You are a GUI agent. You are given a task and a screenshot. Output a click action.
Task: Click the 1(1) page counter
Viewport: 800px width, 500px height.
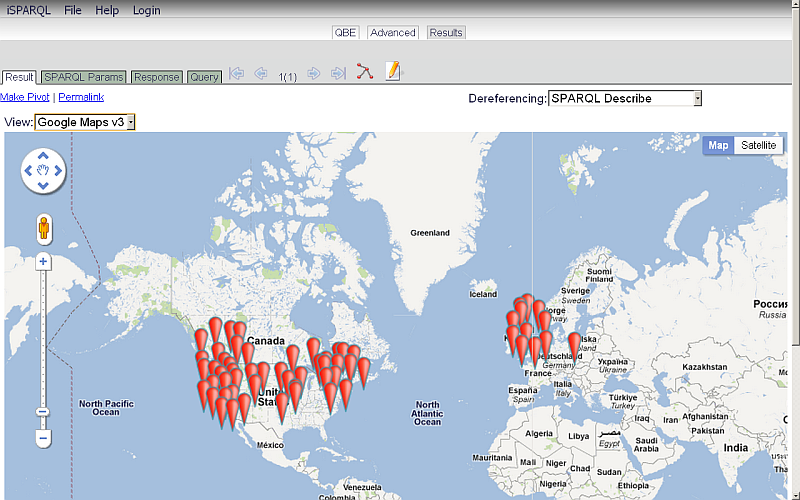coord(287,77)
